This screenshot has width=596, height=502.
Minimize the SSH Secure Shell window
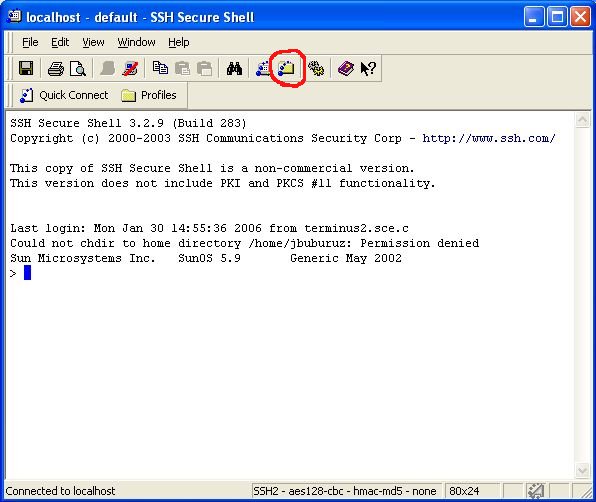click(533, 17)
